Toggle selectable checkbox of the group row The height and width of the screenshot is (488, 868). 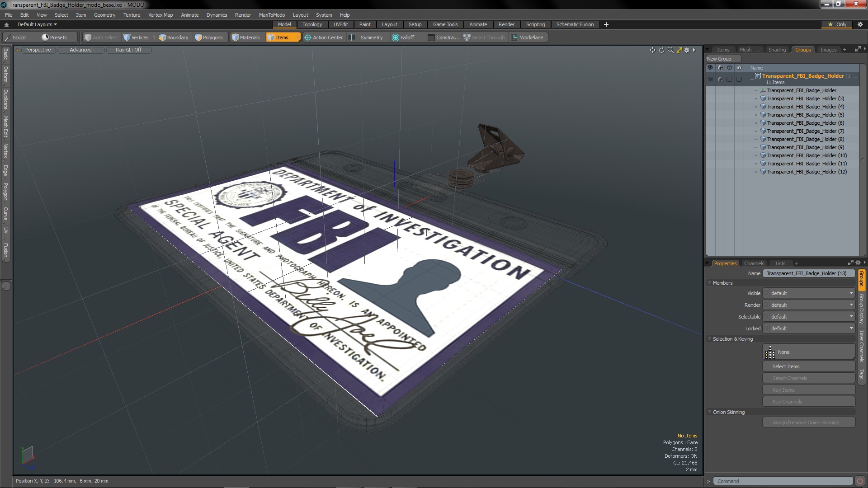[729, 79]
